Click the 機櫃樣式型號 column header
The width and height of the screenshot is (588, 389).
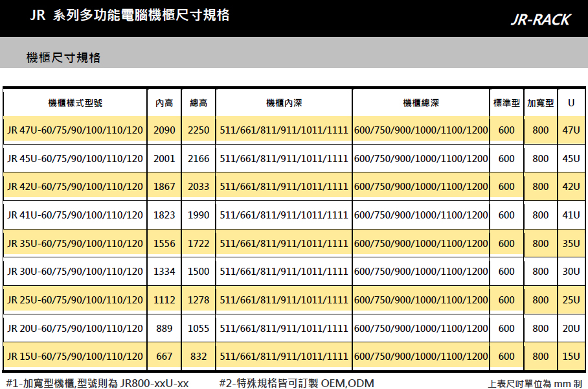point(75,103)
